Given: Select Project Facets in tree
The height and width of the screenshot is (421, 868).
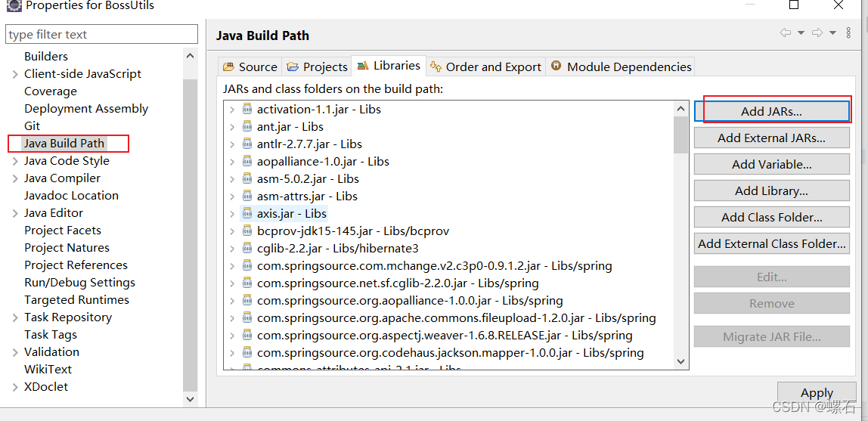Looking at the screenshot, I should point(63,231).
